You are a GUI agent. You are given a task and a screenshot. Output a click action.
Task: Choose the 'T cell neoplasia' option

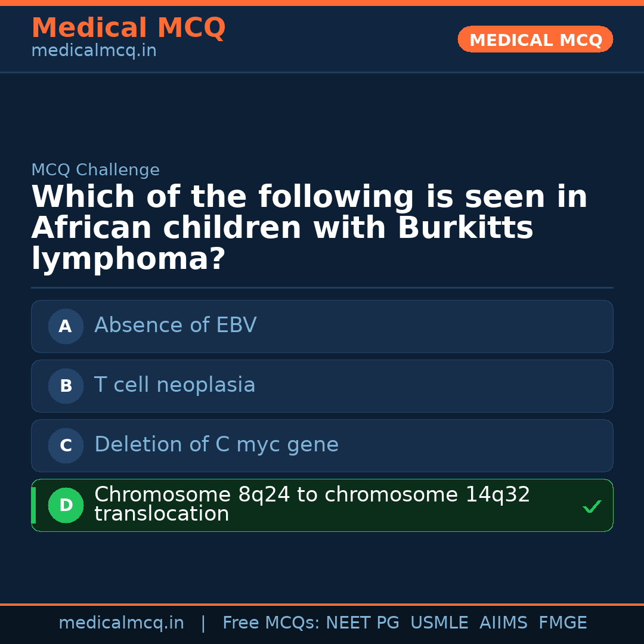(x=175, y=385)
